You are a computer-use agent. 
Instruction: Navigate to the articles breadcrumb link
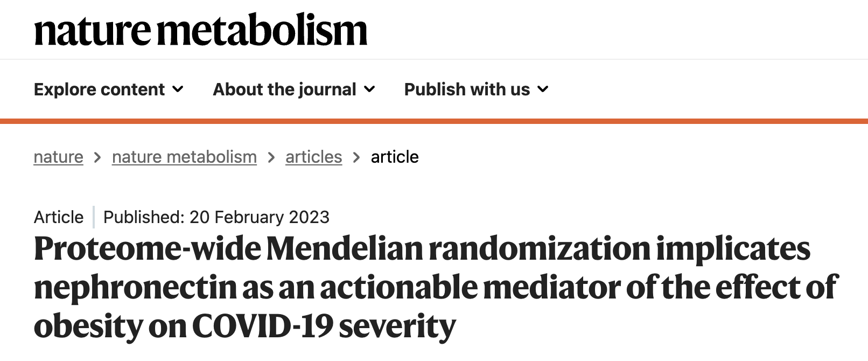pos(313,157)
